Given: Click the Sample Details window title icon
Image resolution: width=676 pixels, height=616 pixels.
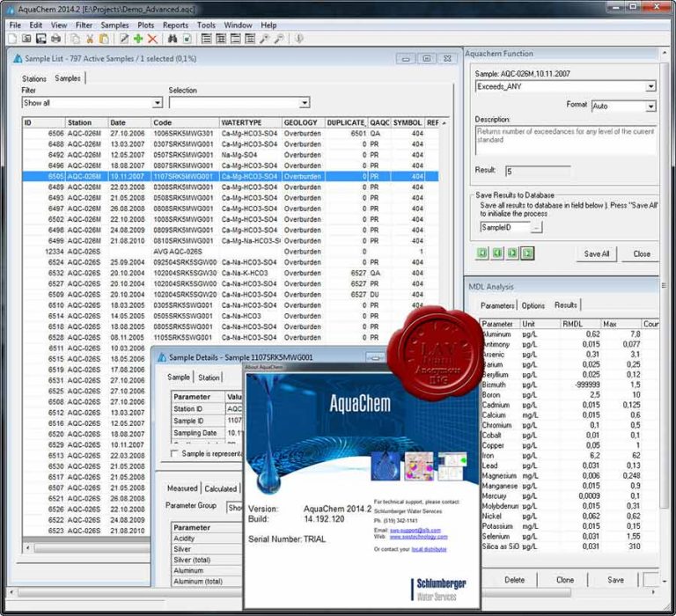Looking at the screenshot, I should [x=162, y=357].
